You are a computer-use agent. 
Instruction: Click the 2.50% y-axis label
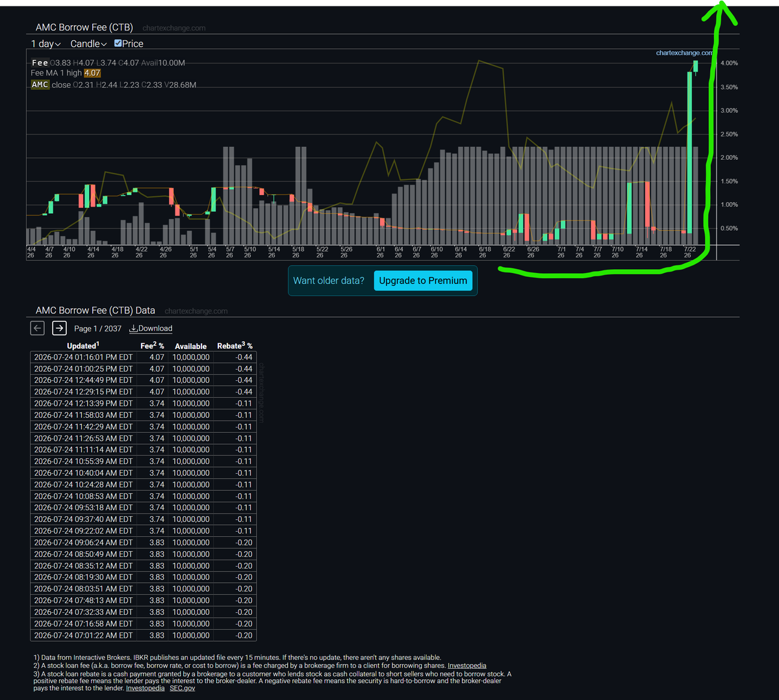729,135
